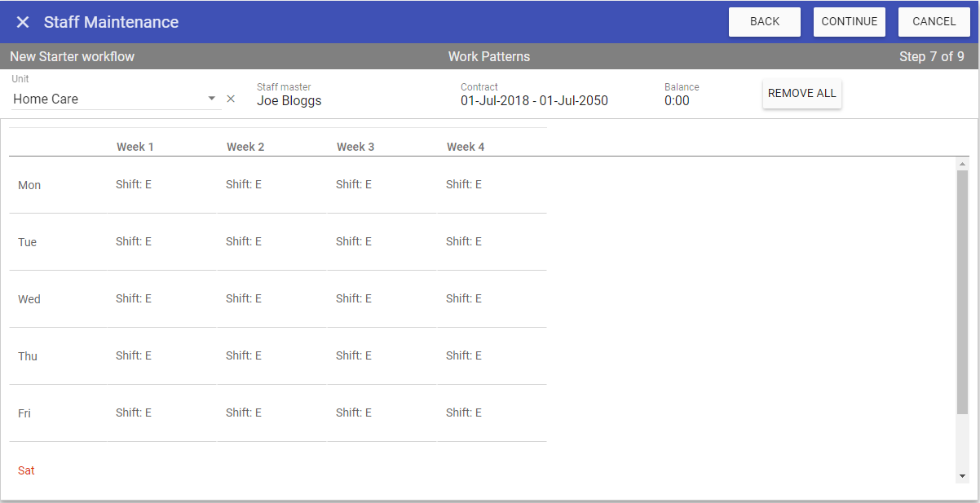Select Friday Week 1 shift cell
The width and height of the screenshot is (980, 503).
[134, 413]
